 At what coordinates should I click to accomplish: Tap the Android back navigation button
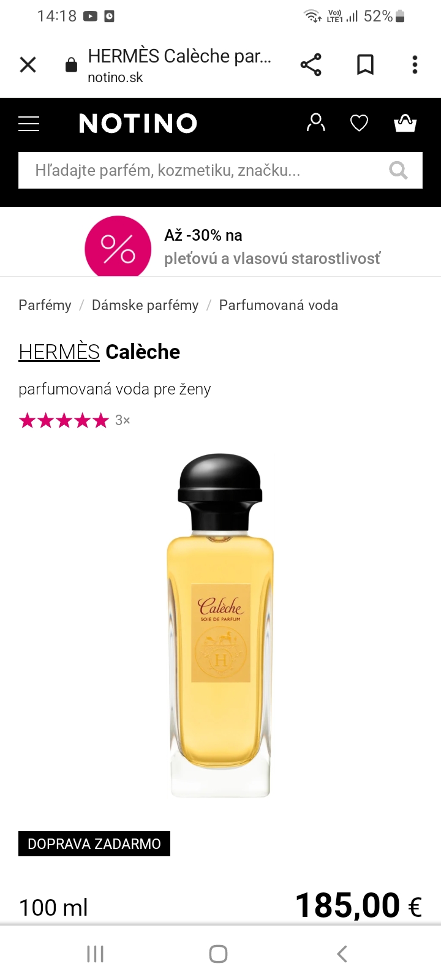342,954
